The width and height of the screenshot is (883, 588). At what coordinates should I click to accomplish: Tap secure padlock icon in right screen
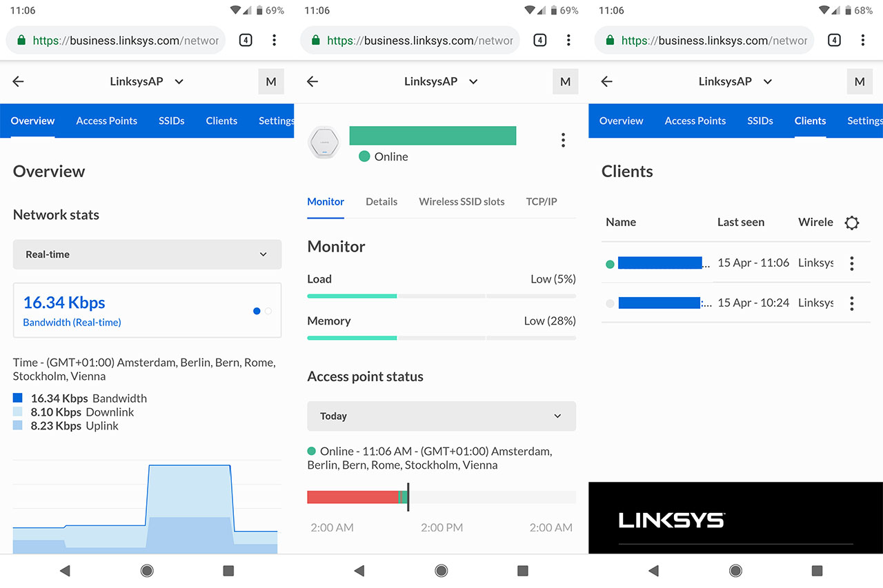click(610, 40)
